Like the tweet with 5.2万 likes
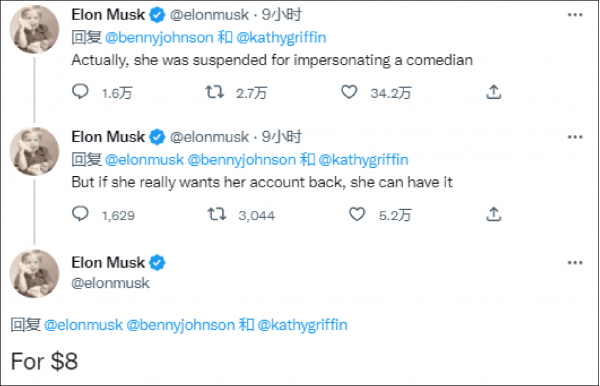This screenshot has width=600, height=386. pyautogui.click(x=357, y=214)
